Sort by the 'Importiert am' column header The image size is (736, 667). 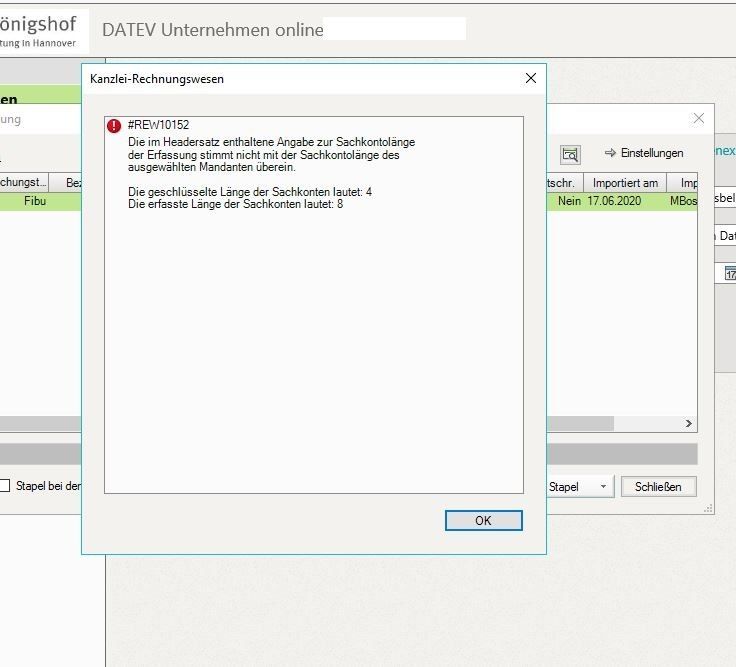coord(625,183)
